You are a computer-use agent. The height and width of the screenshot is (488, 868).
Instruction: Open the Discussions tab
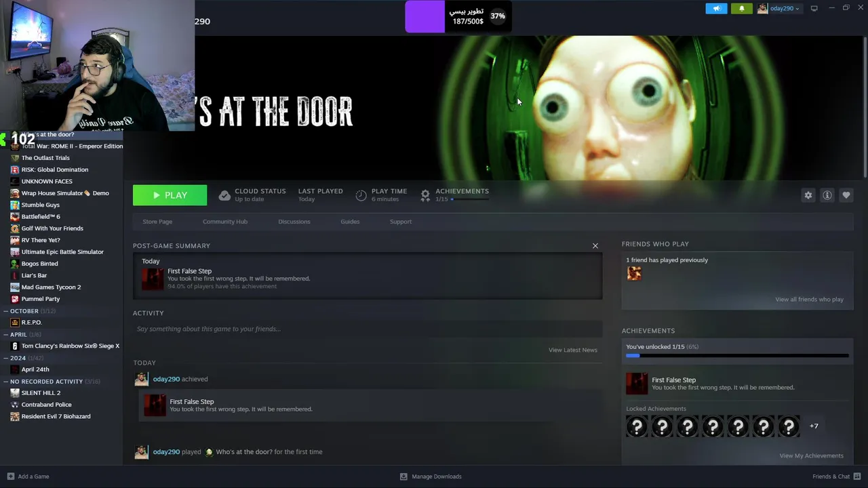[294, 222]
